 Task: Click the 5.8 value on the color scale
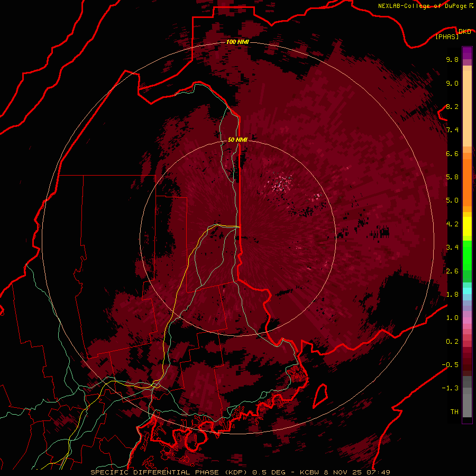point(452,177)
